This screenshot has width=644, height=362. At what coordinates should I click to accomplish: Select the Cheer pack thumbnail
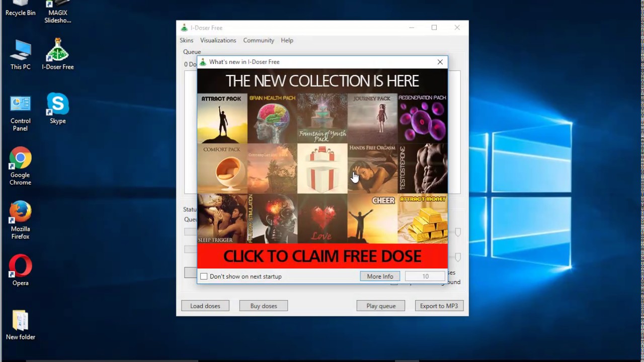click(372, 219)
